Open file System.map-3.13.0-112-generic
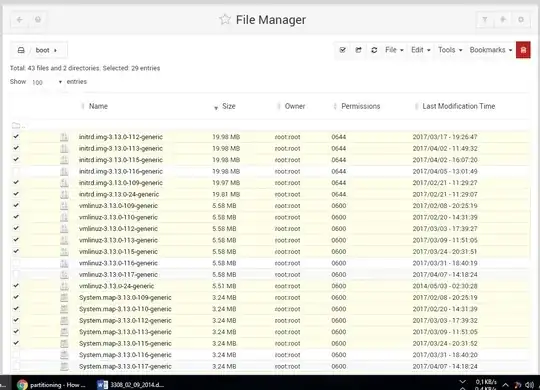 [125, 321]
